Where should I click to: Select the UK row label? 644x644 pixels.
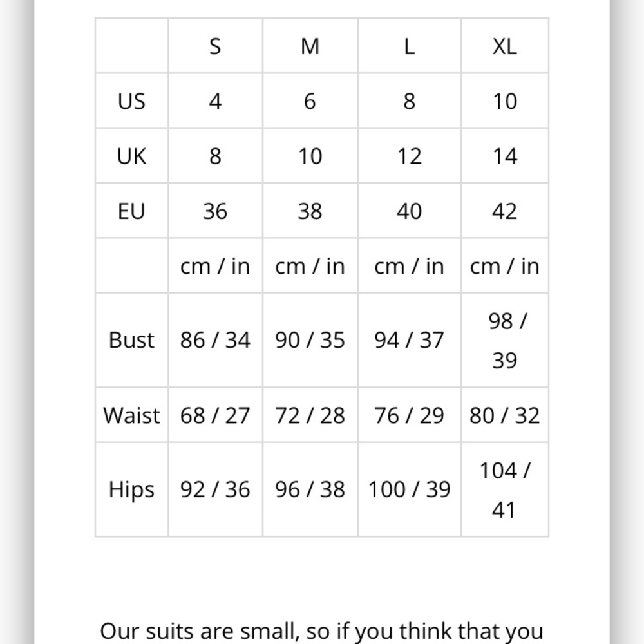(x=131, y=156)
